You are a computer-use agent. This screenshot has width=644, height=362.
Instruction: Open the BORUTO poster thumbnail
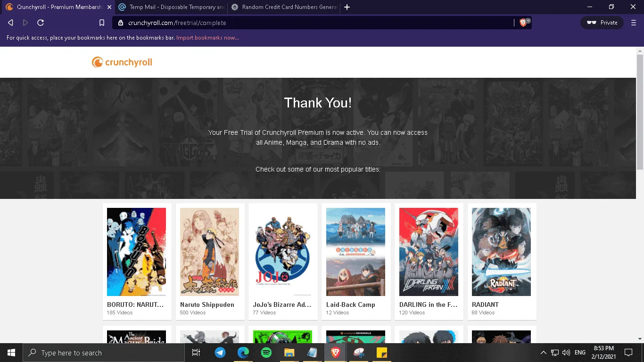[137, 252]
